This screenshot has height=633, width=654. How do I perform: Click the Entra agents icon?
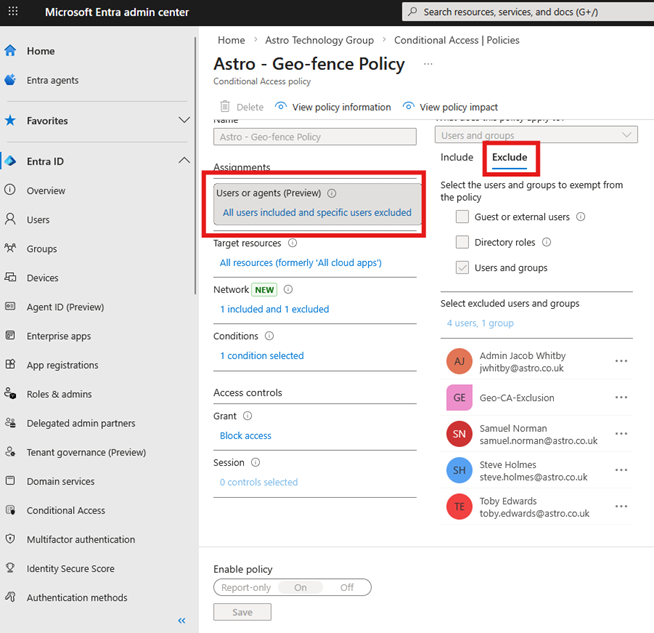coord(10,80)
